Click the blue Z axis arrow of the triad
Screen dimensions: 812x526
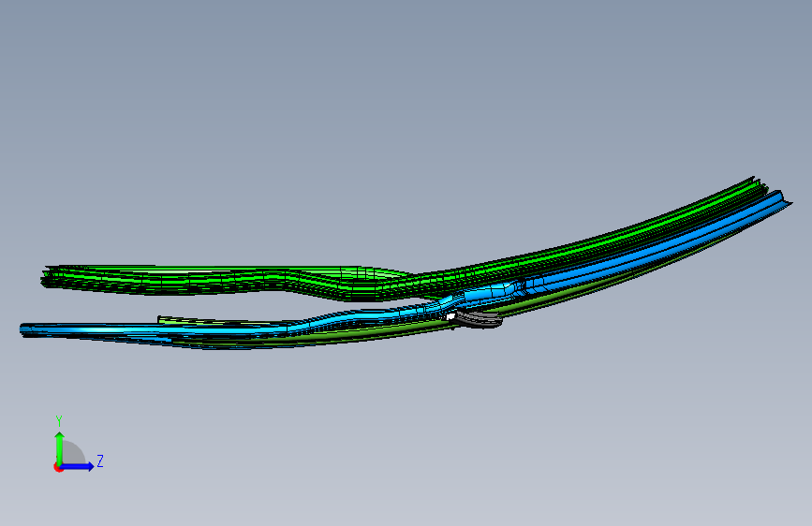78,466
